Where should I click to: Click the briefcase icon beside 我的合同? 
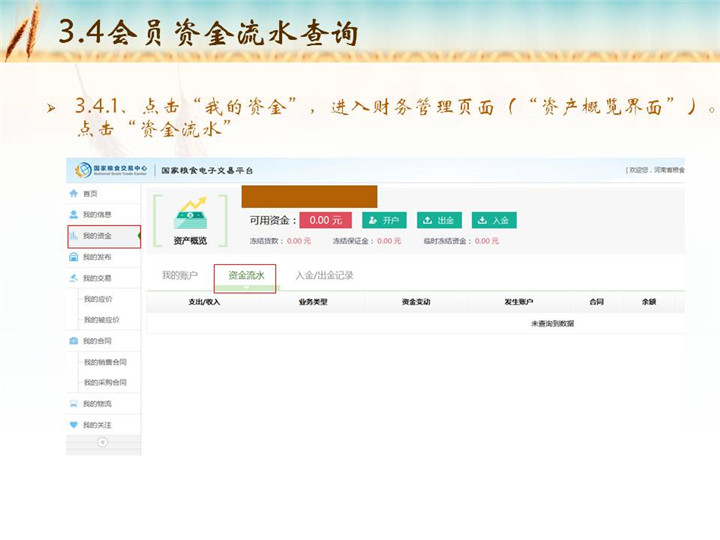point(73,341)
